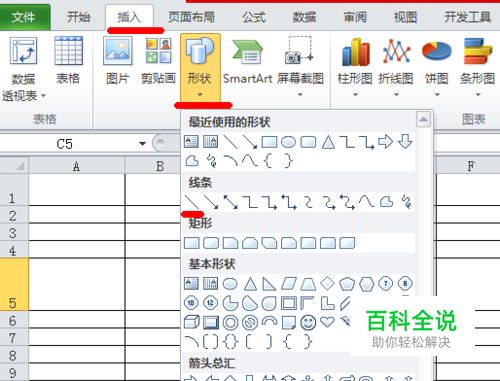Pick the double brace shape in 基本形状
The width and height of the screenshot is (500, 381).
pos(230,342)
